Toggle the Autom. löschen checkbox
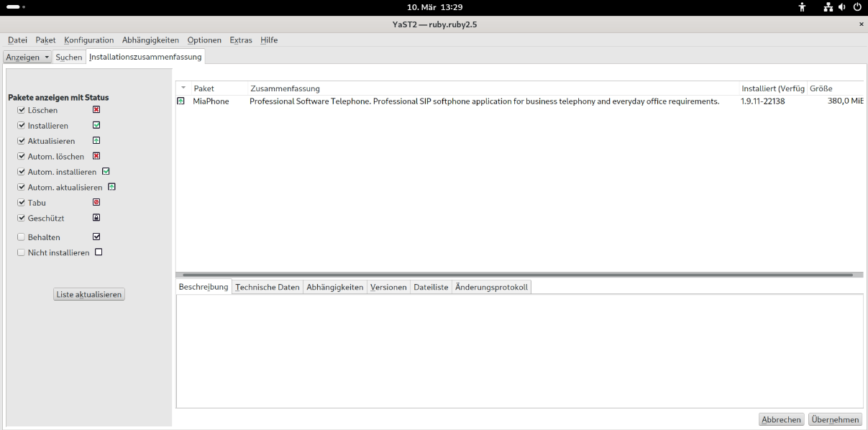Screen dimensions: 868x430 (x=21, y=156)
